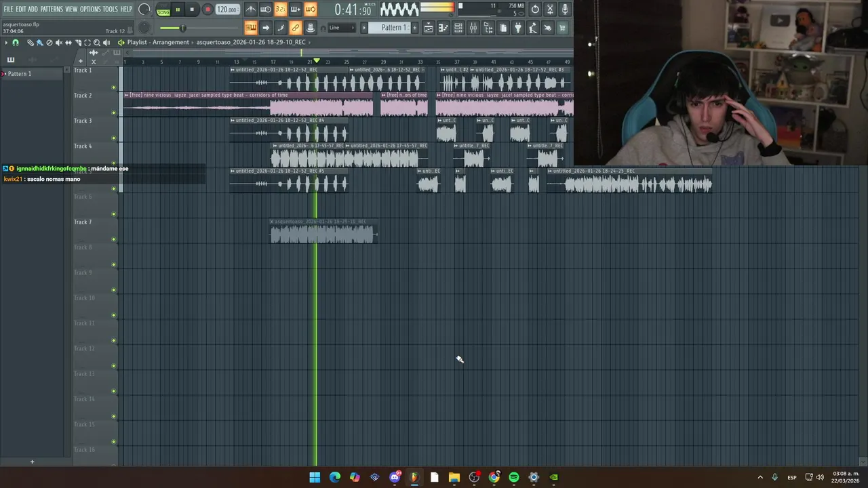Open the PATTERNS menu

pyautogui.click(x=52, y=9)
